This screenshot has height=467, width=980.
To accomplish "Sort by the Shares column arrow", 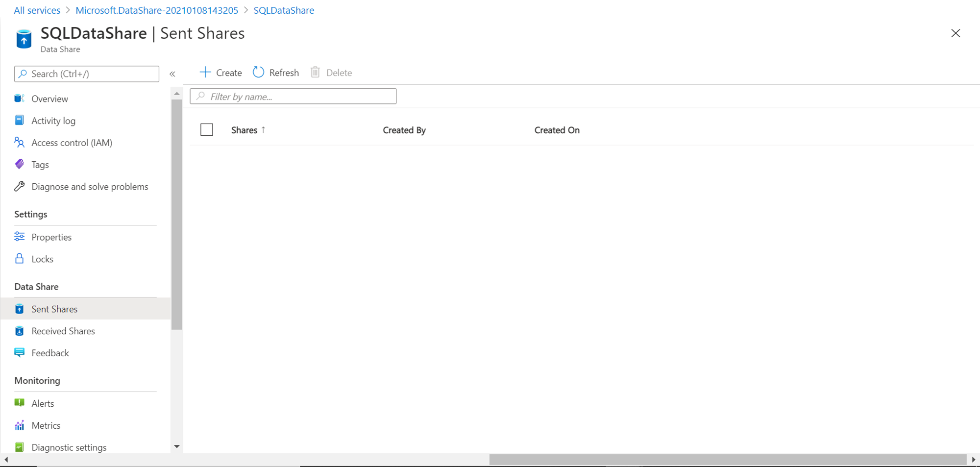I will (263, 130).
